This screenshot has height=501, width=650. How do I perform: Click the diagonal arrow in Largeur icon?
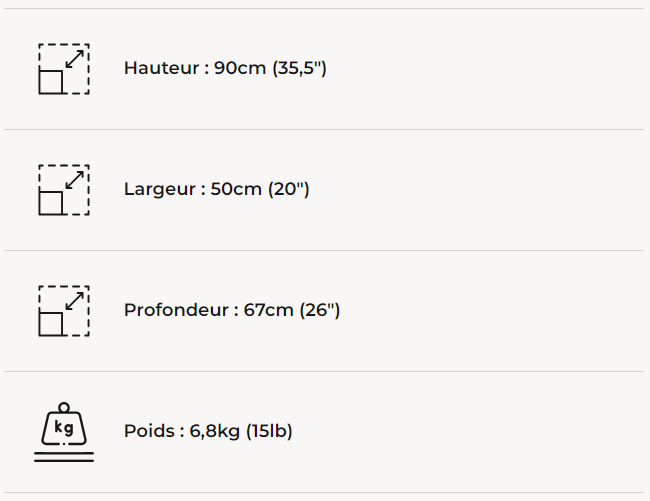(74, 180)
